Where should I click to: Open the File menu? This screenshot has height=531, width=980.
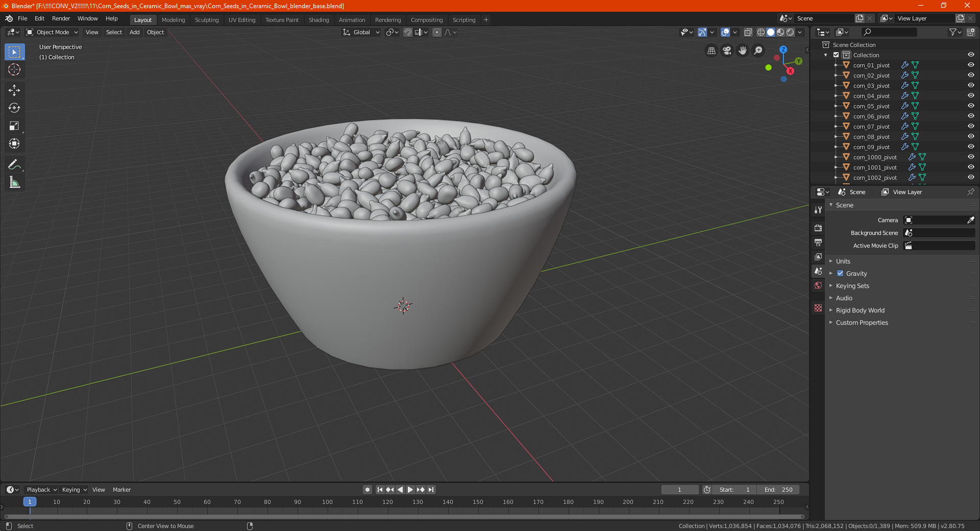coord(22,18)
